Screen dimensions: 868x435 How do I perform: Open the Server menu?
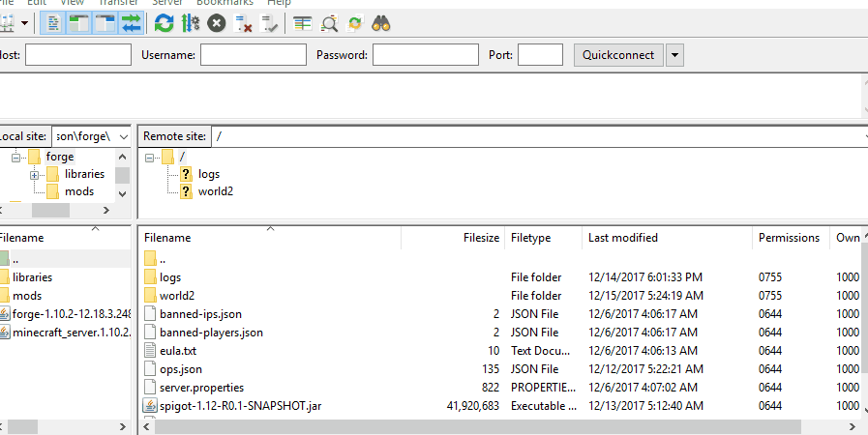[167, 3]
